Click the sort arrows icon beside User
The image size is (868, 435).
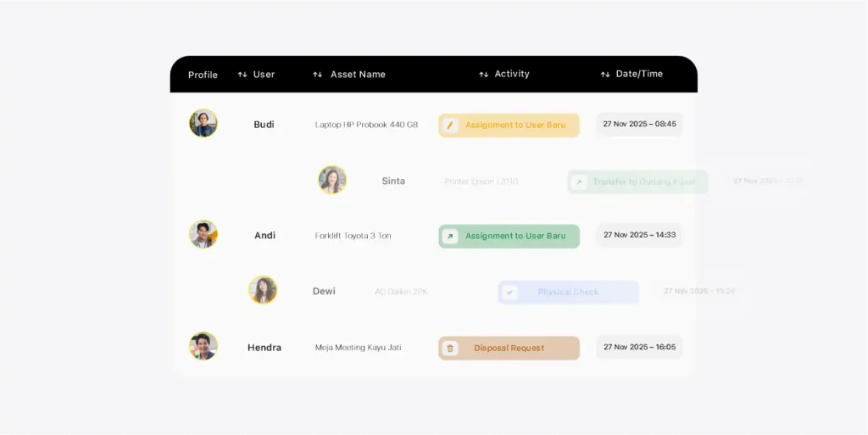tap(242, 75)
